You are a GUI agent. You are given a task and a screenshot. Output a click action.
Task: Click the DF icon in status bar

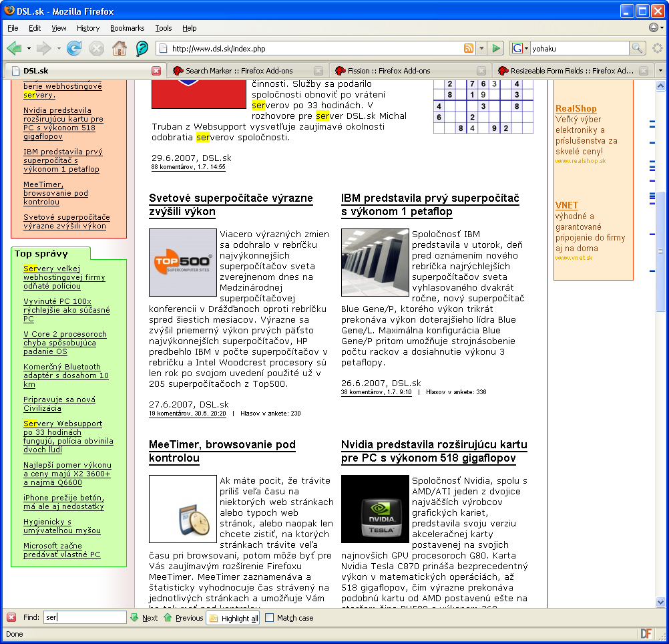point(646,634)
